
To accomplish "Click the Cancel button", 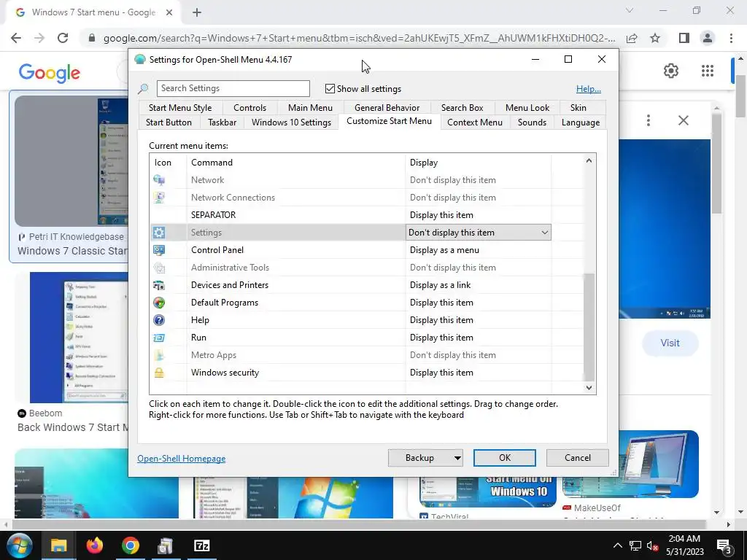I will point(578,458).
